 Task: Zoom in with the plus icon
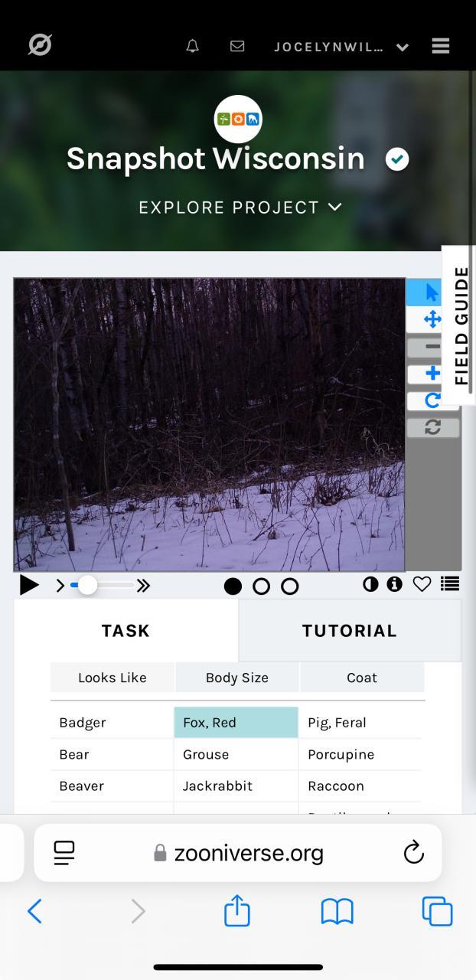tap(432, 374)
